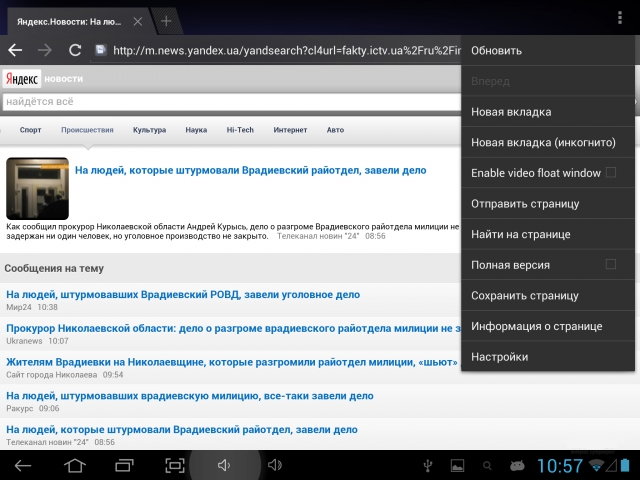Toggle the Полная версия checkbox

tap(610, 265)
